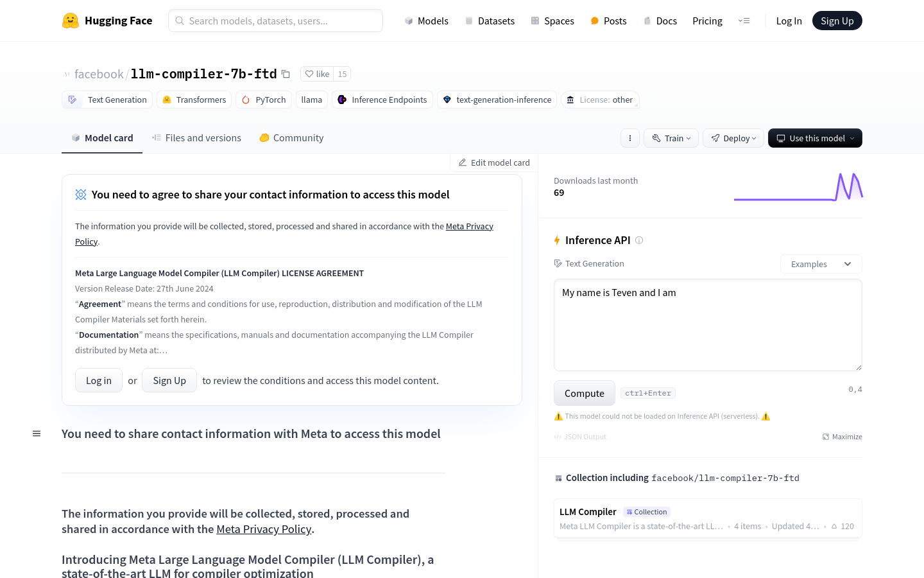Click the heart like icon
Image resolution: width=924 pixels, height=578 pixels.
[x=309, y=74]
